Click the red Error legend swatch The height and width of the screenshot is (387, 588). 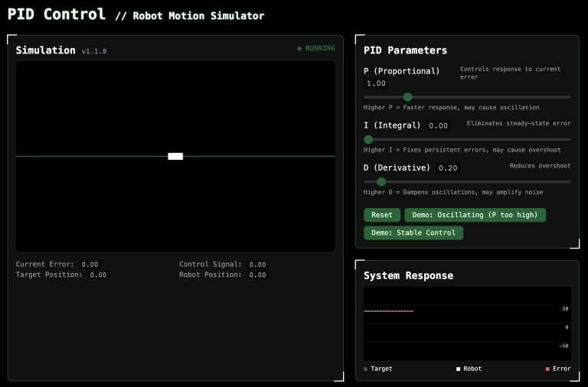(x=547, y=369)
